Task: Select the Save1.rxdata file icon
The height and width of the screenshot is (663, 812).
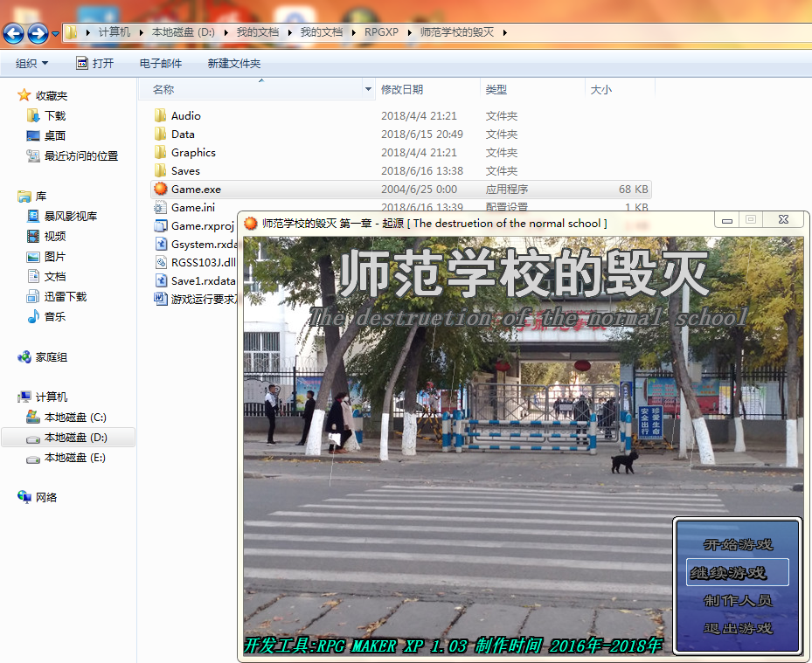Action: pyautogui.click(x=161, y=280)
